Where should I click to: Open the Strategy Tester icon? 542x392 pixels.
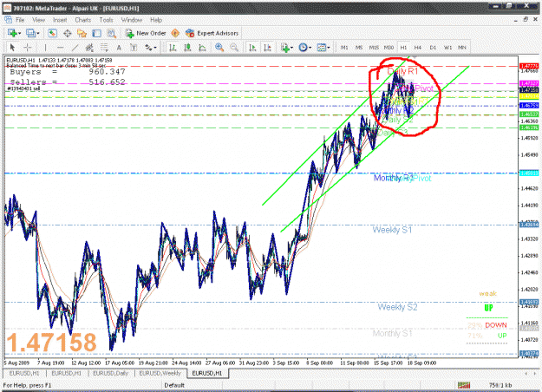click(x=111, y=33)
